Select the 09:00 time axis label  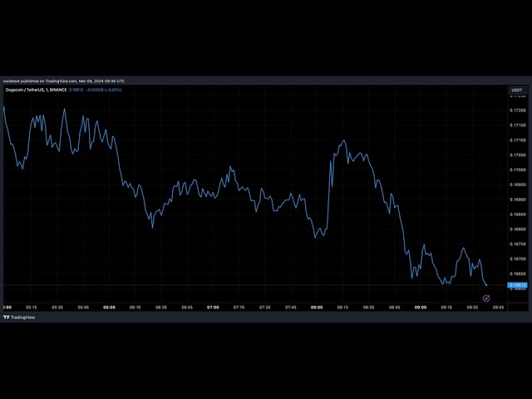point(421,307)
